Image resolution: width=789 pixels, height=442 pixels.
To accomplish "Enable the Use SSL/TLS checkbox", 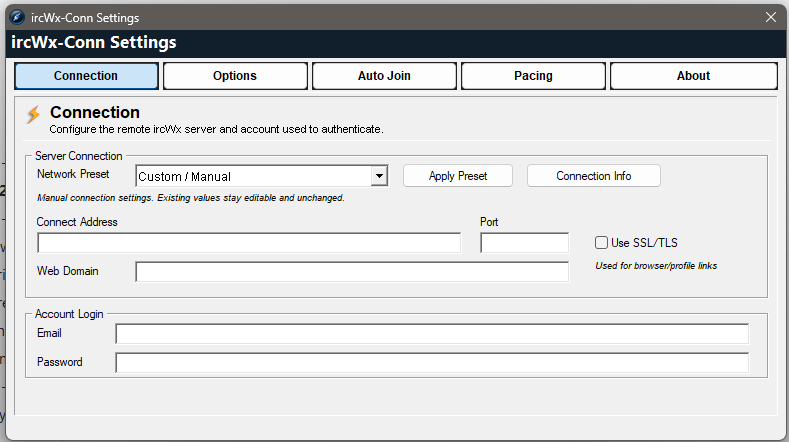I will (601, 243).
